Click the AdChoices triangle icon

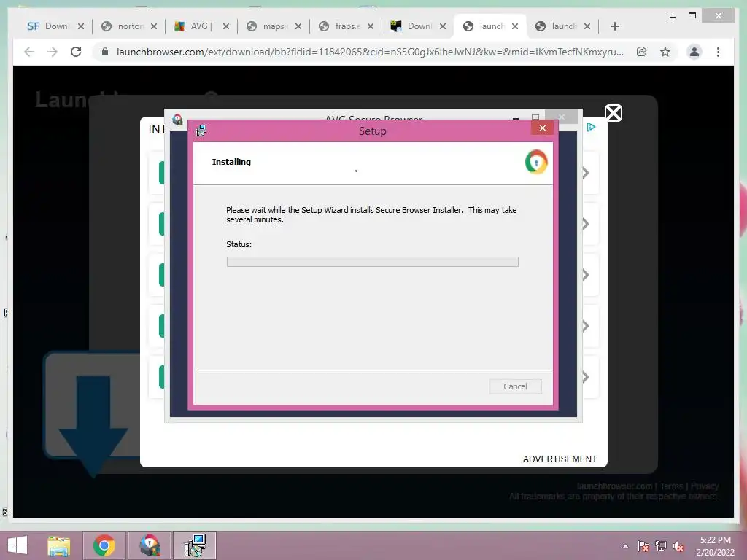(x=591, y=127)
